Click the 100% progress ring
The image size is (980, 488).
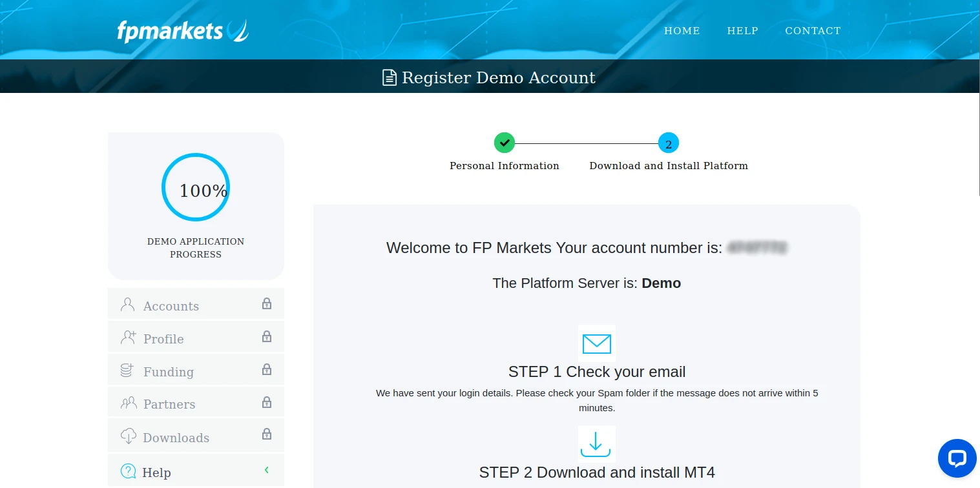tap(196, 187)
